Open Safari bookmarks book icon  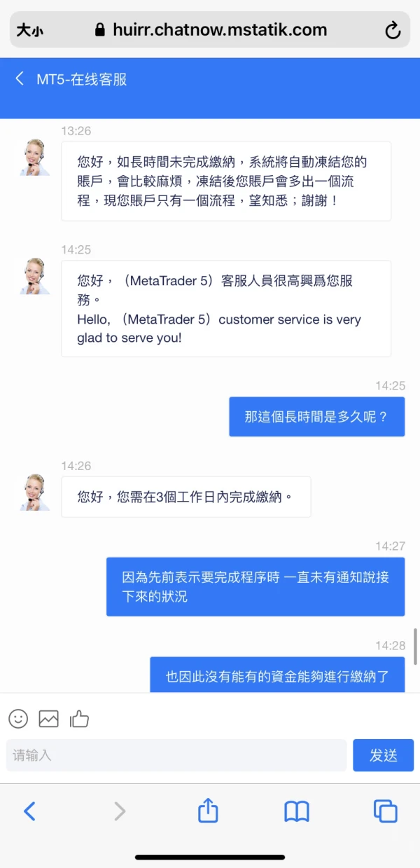coord(297,811)
